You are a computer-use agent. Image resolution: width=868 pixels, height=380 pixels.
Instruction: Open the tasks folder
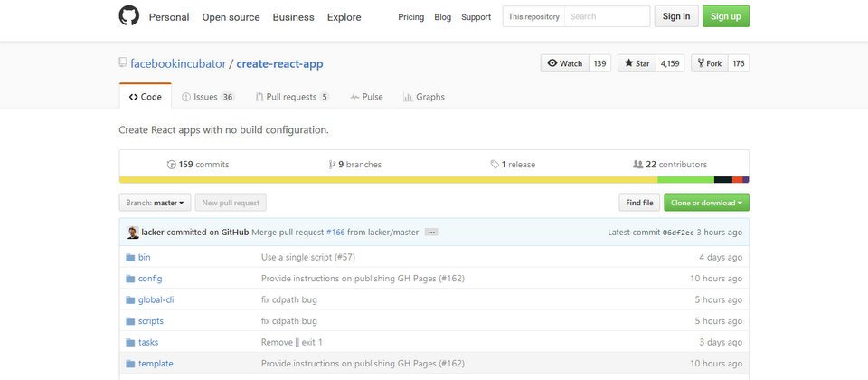pyautogui.click(x=148, y=342)
